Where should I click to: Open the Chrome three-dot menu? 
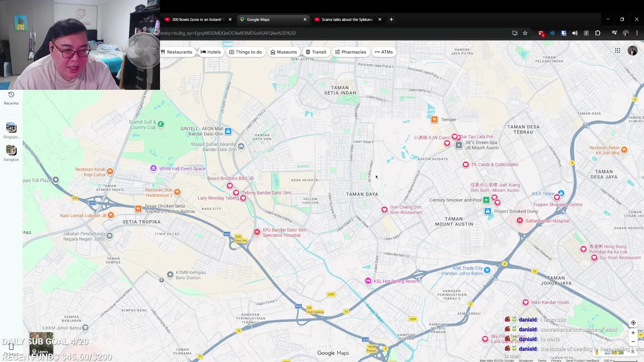click(x=637, y=33)
